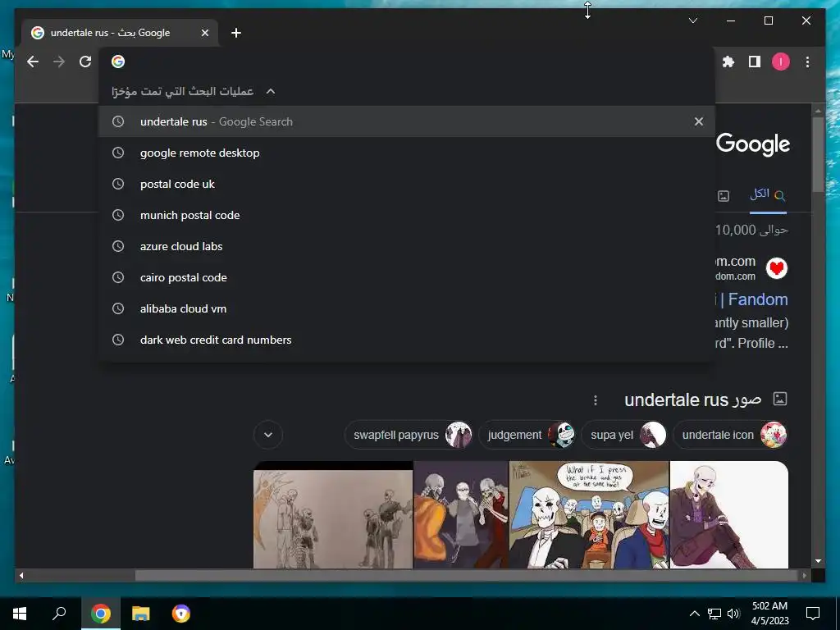Filter images by supa yel chip
This screenshot has height=630, width=840.
[624, 435]
